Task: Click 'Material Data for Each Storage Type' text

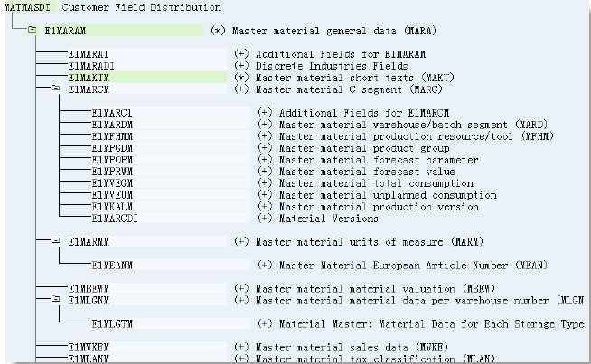Action: pos(482,323)
